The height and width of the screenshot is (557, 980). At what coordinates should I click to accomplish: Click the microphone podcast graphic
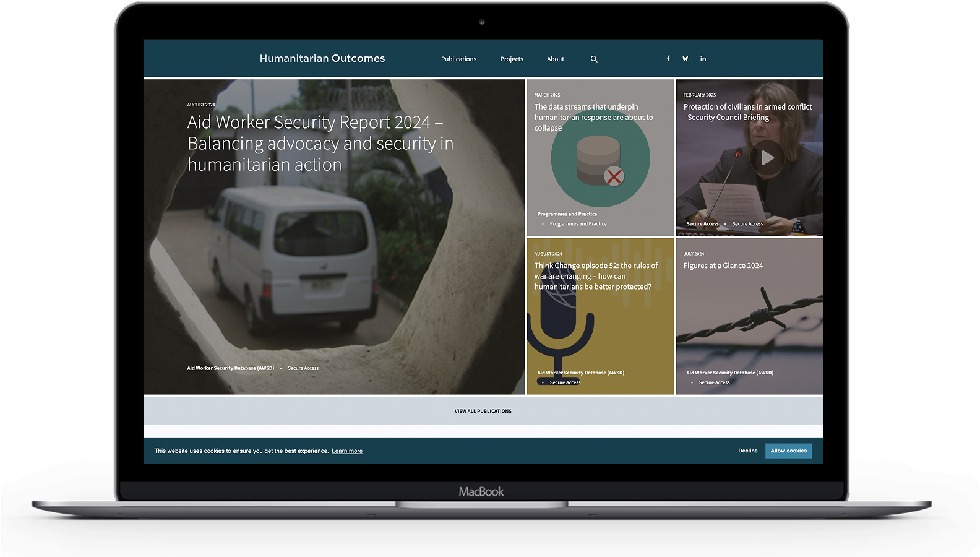coord(560,328)
